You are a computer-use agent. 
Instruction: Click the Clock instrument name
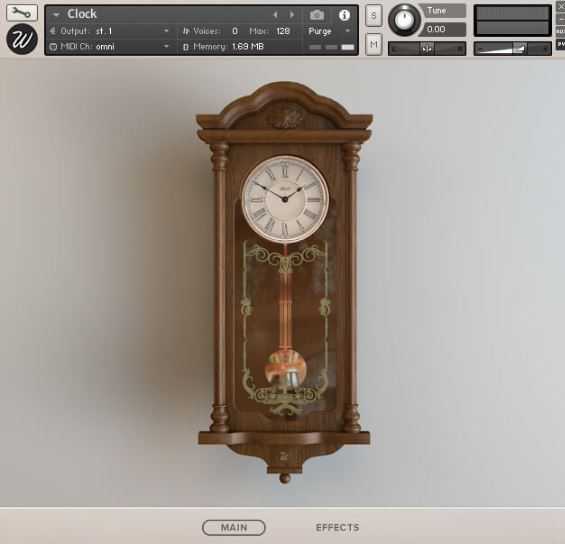coord(82,14)
